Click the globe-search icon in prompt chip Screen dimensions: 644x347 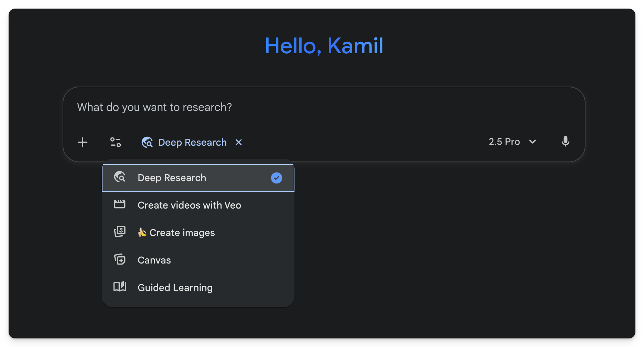pos(147,142)
